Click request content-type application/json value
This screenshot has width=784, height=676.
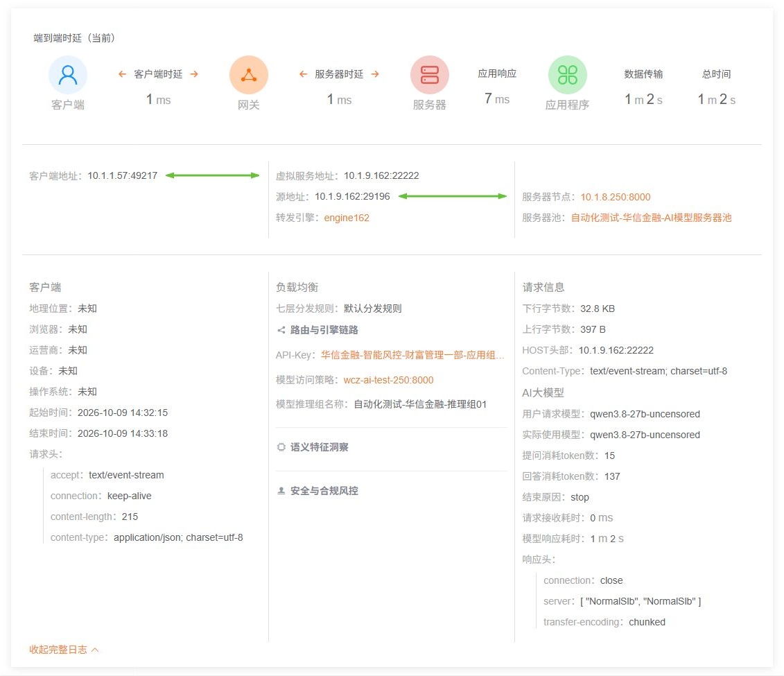(x=179, y=537)
